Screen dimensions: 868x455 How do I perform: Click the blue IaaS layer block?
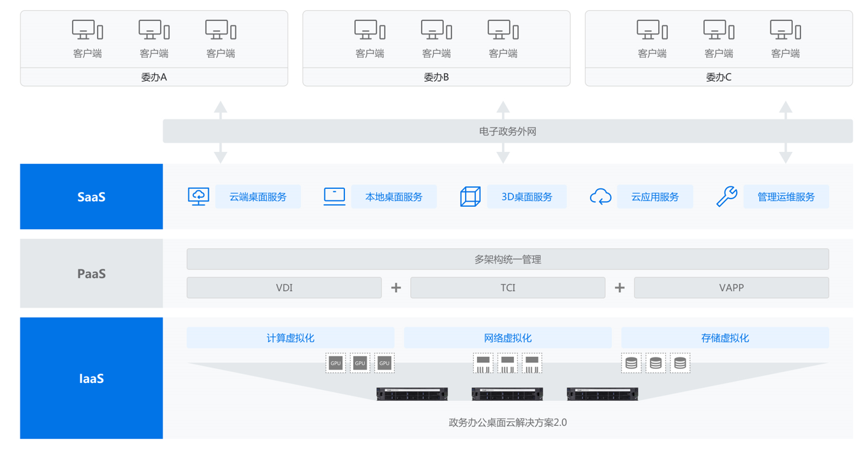click(91, 378)
